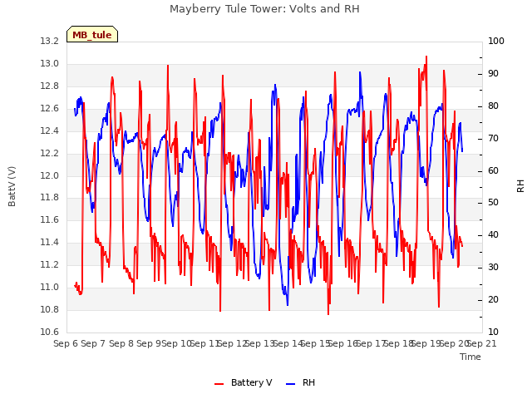This screenshot has width=532, height=399.
Task: Click the 20 tick on RH axis
Action: tap(493, 299)
